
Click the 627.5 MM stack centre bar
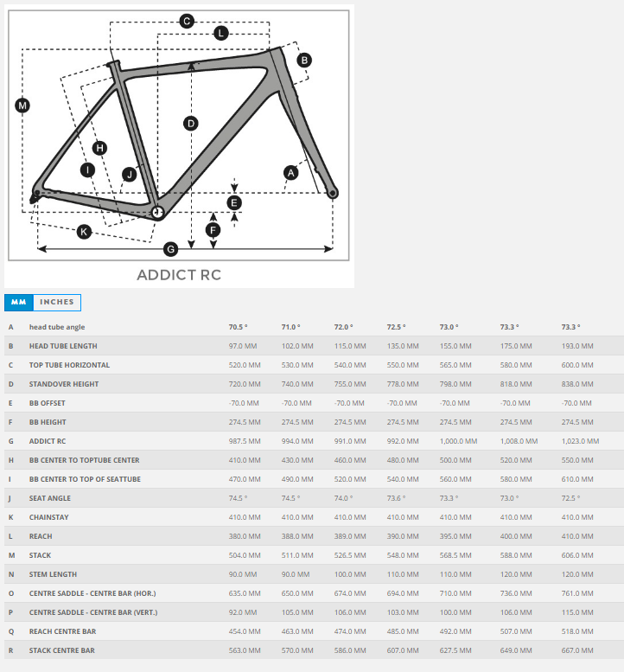(x=455, y=650)
